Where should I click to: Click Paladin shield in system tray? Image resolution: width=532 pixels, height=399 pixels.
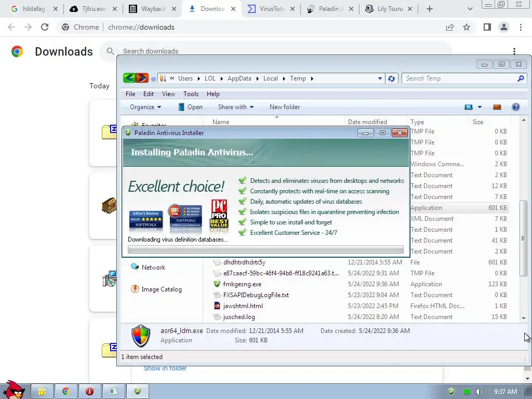451,392
